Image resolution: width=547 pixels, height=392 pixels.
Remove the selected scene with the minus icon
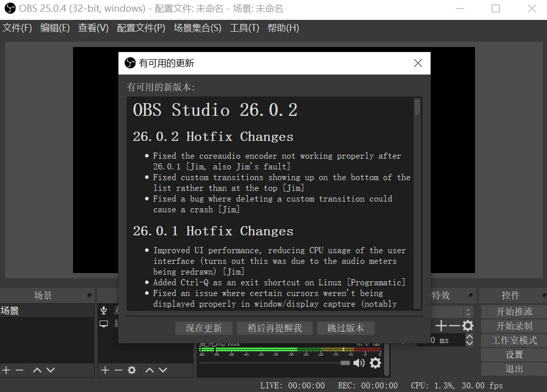pyautogui.click(x=19, y=370)
